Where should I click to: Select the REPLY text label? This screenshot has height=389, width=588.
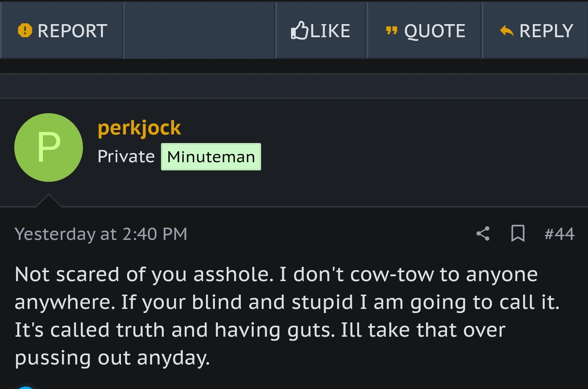click(546, 31)
